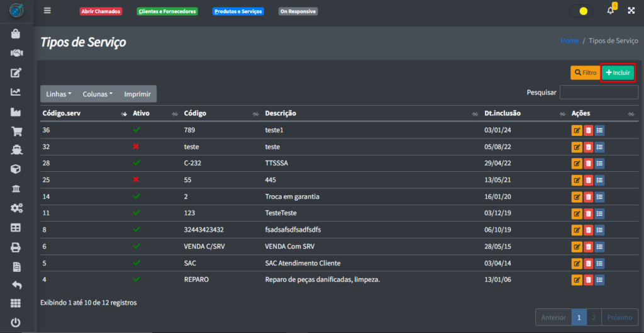Click the power icon in sidebar
Viewport: 644px width, 333px height.
(16, 323)
